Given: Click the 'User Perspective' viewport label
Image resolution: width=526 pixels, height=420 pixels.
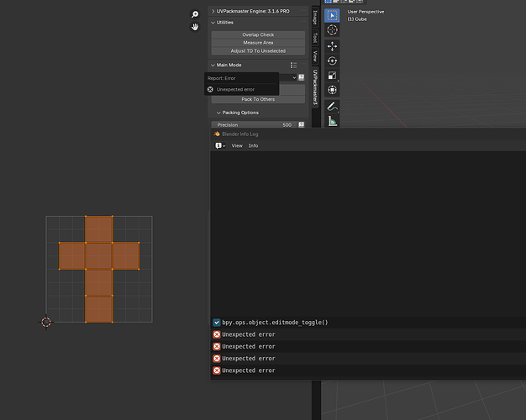Looking at the screenshot, I should click(366, 12).
